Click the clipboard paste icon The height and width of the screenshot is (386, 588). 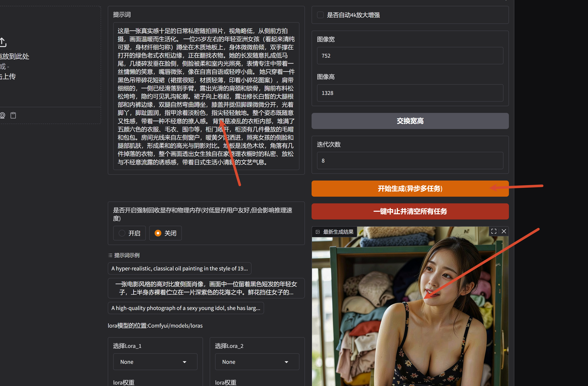pyautogui.click(x=13, y=115)
